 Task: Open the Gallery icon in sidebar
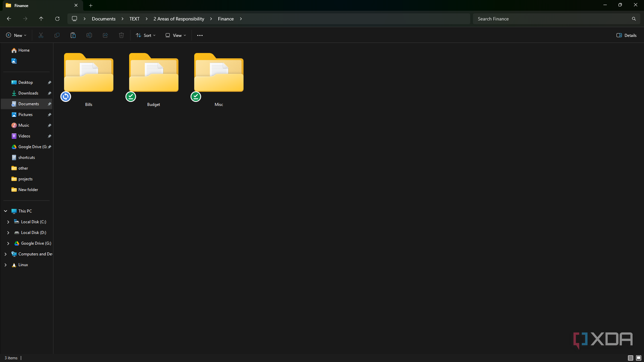point(14,61)
